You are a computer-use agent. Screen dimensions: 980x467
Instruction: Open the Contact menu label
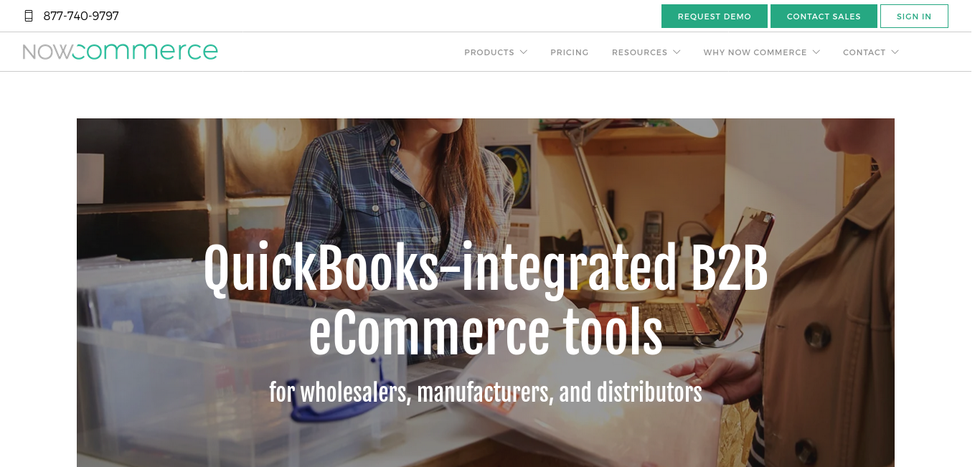coord(864,52)
